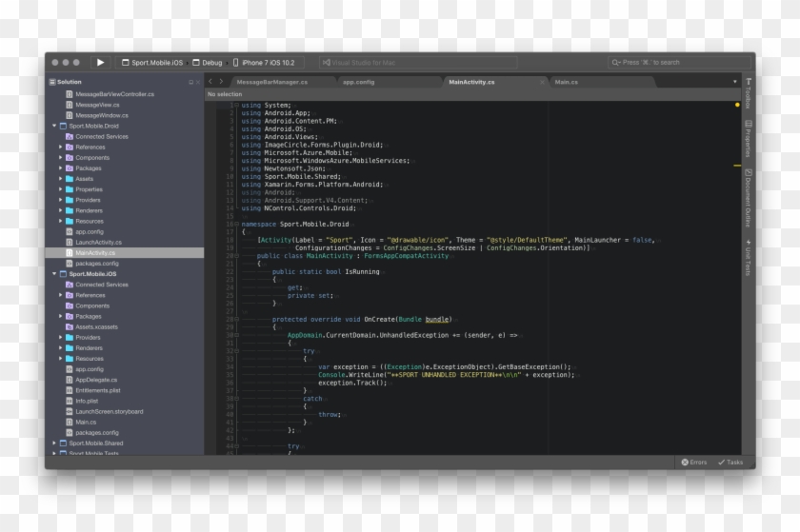This screenshot has height=532, width=800.
Task: Click the iOS Components purple folder icon
Action: coord(70,306)
